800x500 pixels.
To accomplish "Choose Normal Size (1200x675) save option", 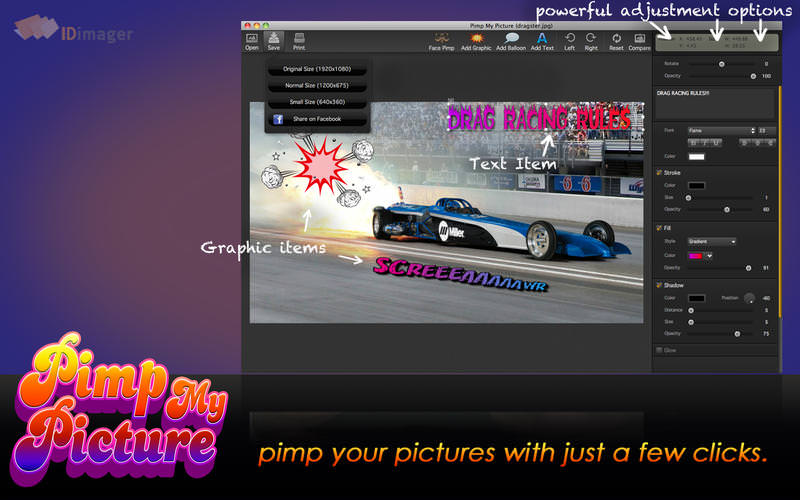I will (x=317, y=86).
